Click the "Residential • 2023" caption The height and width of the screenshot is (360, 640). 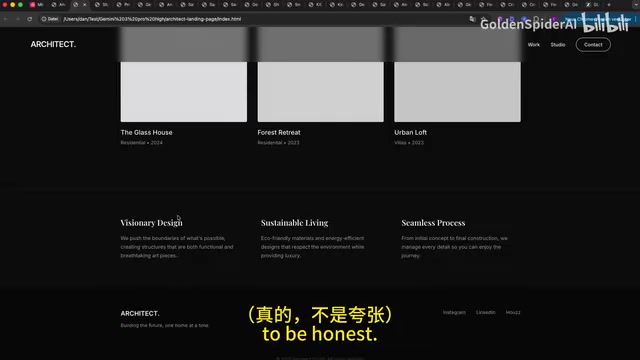278,142
